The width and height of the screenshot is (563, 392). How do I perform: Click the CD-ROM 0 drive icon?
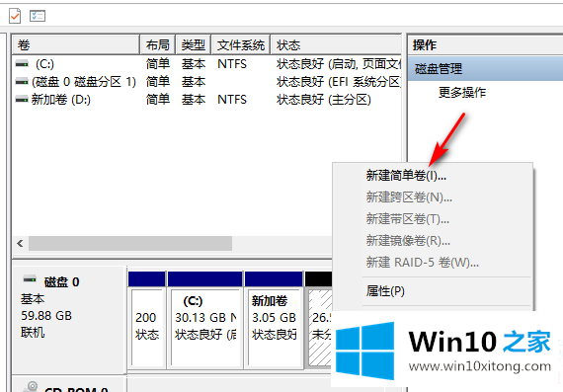tap(31, 387)
